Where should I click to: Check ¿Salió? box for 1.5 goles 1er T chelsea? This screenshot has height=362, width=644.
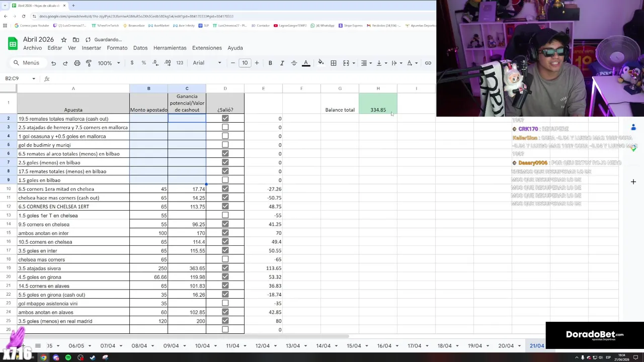[225, 215]
